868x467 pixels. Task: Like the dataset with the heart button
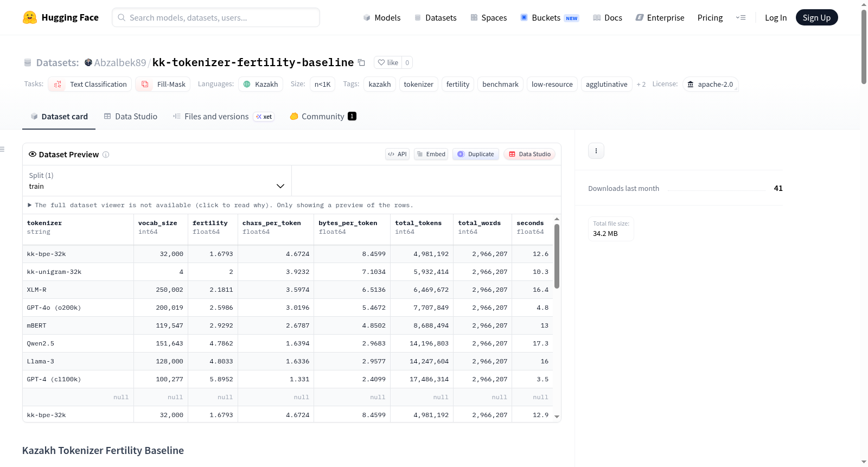point(388,62)
